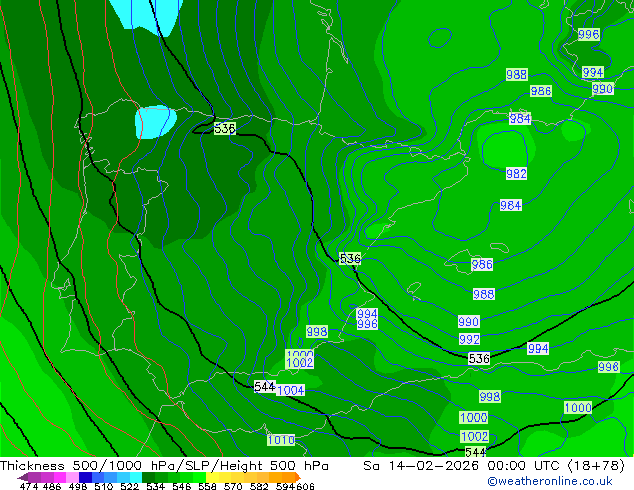Viewport: 634px width, 490px height.
Task: Click the 992 isobar label
Action: (x=469, y=339)
